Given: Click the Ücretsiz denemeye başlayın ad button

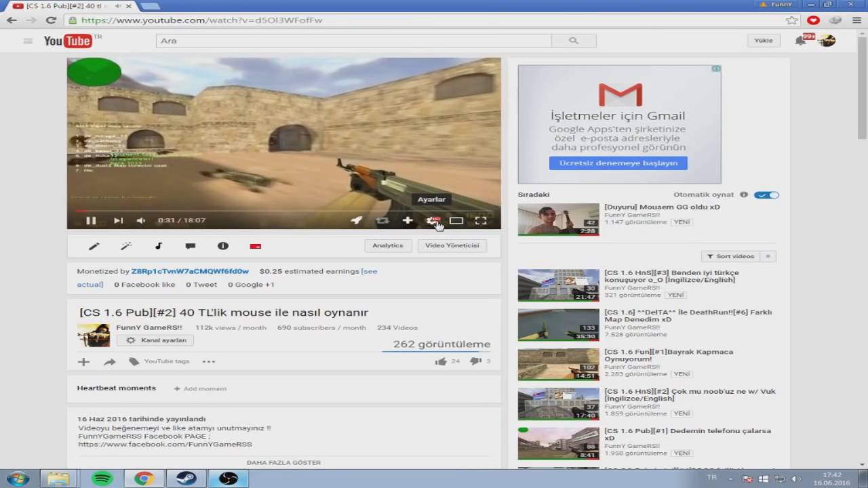Looking at the screenshot, I should point(618,163).
